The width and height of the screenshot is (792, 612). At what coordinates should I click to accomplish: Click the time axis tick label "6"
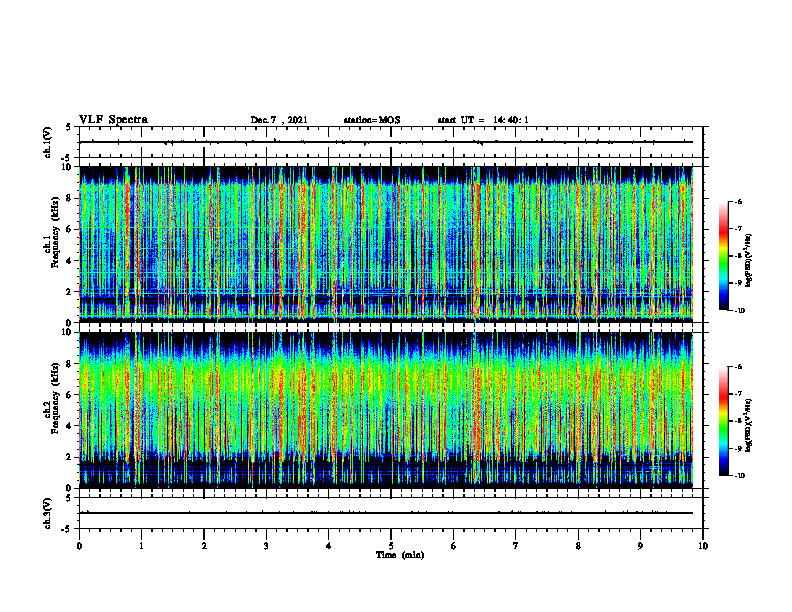[x=453, y=546]
